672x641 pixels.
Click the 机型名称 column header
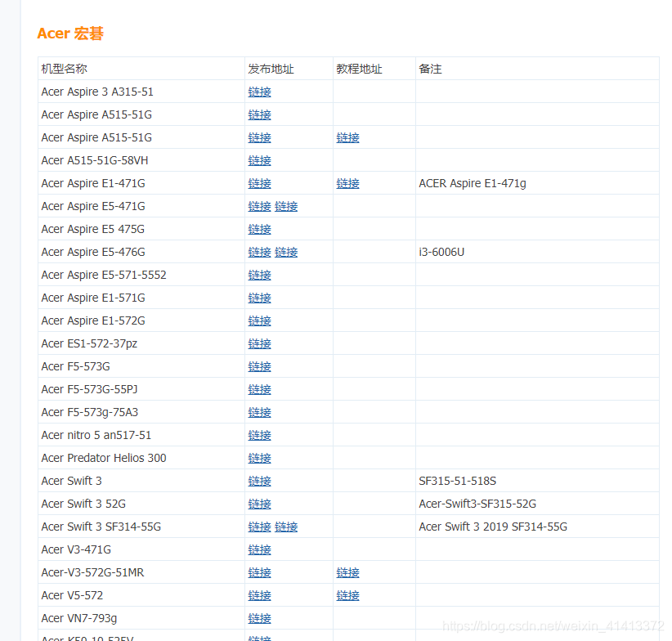tap(65, 69)
